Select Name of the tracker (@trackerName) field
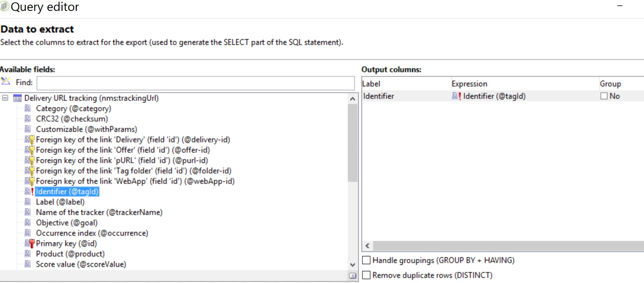This screenshot has width=644, height=283. coord(99,213)
